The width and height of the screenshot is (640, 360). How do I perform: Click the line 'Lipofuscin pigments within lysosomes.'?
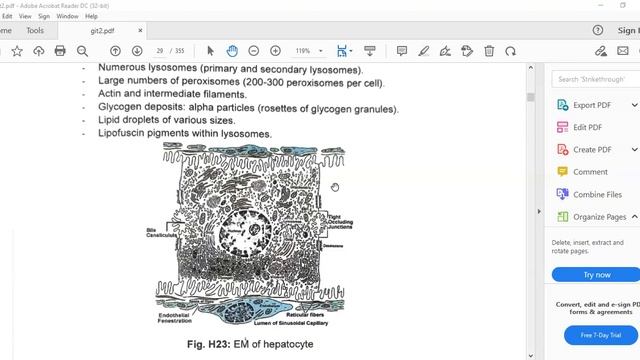184,133
